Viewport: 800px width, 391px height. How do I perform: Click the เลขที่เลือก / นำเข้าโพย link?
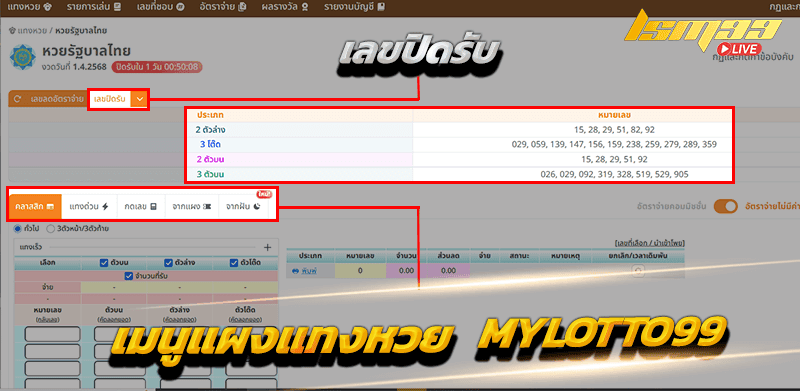650,243
